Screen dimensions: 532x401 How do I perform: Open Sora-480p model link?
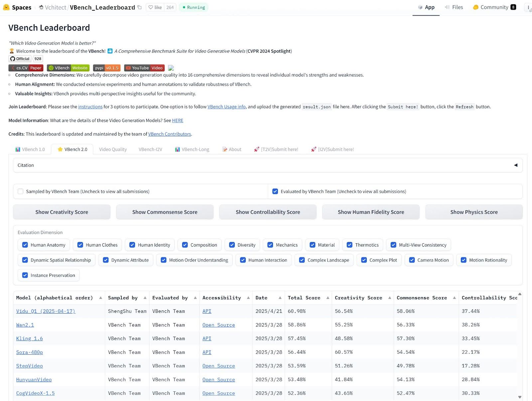tap(29, 352)
